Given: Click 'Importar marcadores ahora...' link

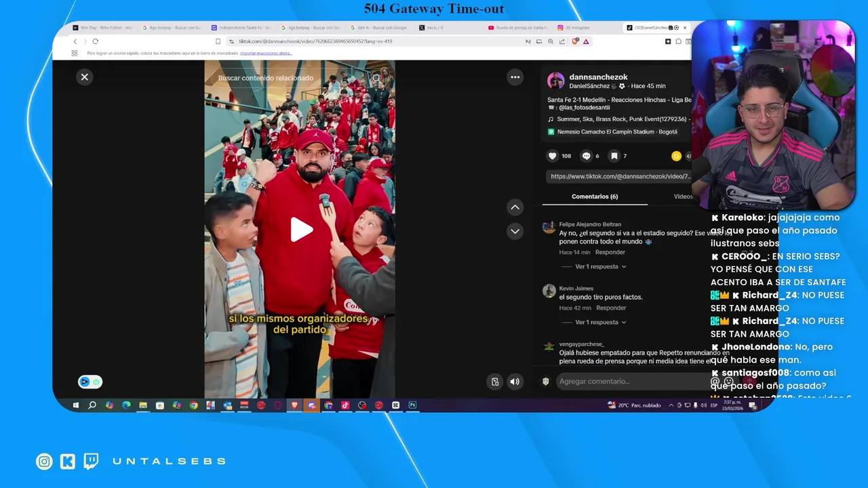Looking at the screenshot, I should [x=266, y=53].
